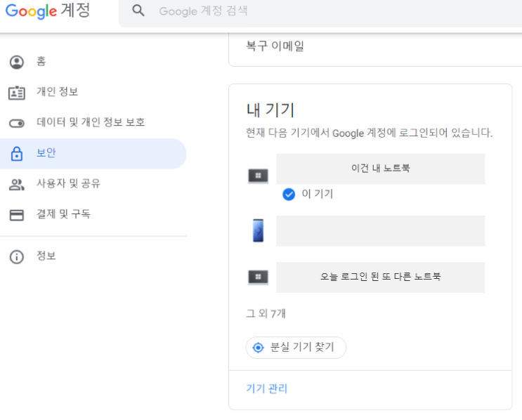Select 개인 정보 in the sidebar
522x420 pixels.
[x=57, y=92]
